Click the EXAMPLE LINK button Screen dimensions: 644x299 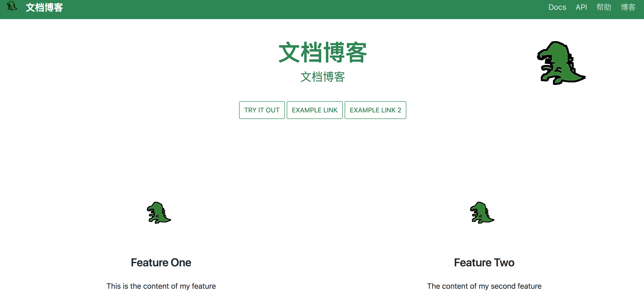314,110
